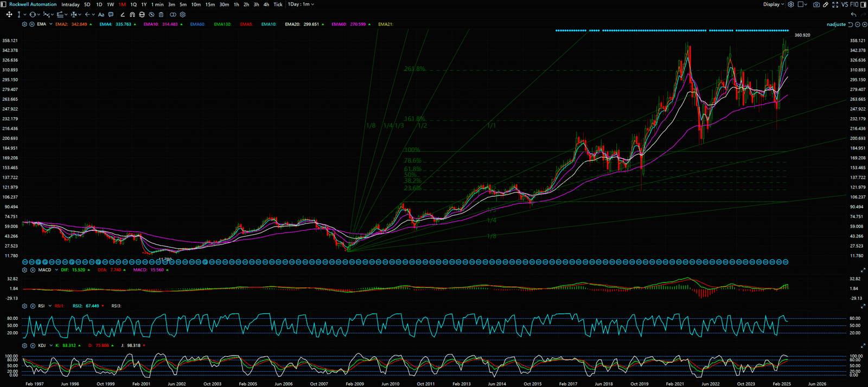The height and width of the screenshot is (387, 868).
Task: Switch to the 1W timeframe
Action: [110, 4]
